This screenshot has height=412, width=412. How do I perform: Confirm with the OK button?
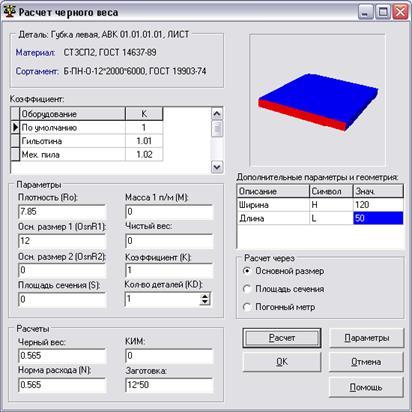pyautogui.click(x=282, y=362)
